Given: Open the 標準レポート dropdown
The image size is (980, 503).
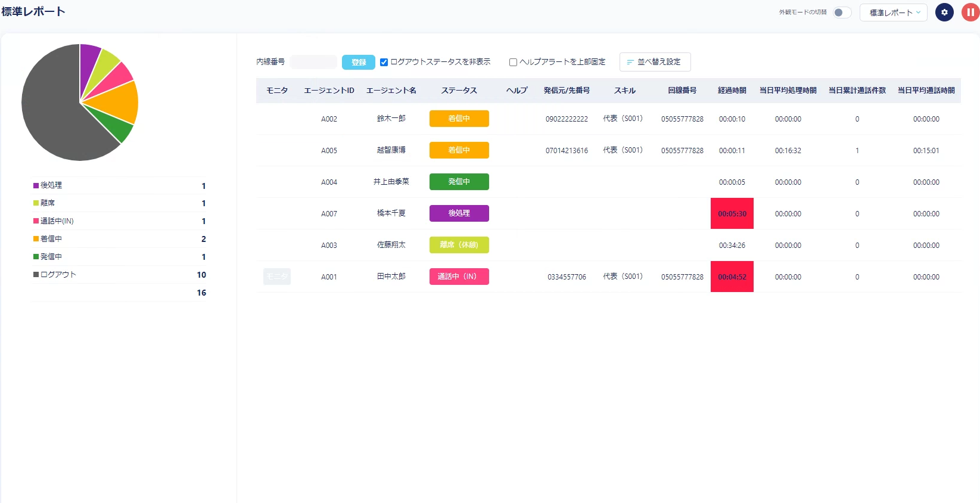Looking at the screenshot, I should 893,13.
